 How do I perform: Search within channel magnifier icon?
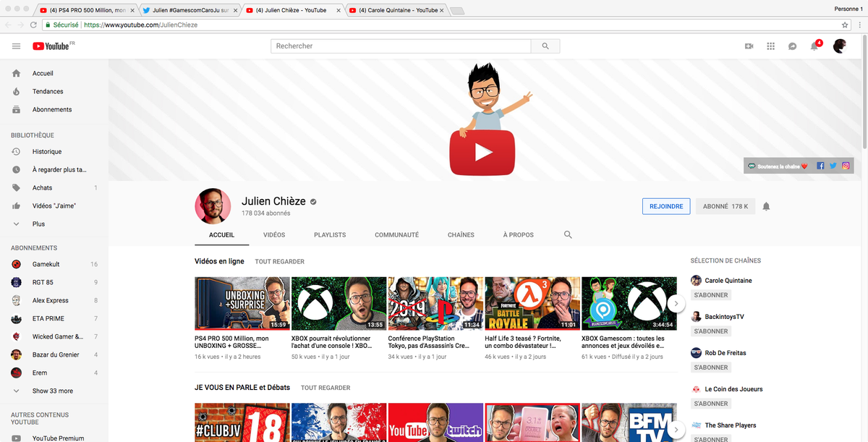coord(568,235)
